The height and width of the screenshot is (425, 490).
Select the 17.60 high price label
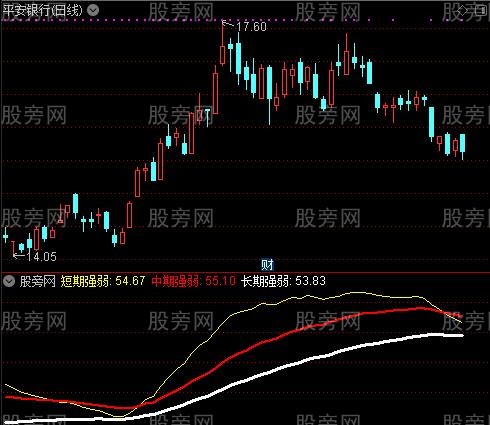pos(252,27)
